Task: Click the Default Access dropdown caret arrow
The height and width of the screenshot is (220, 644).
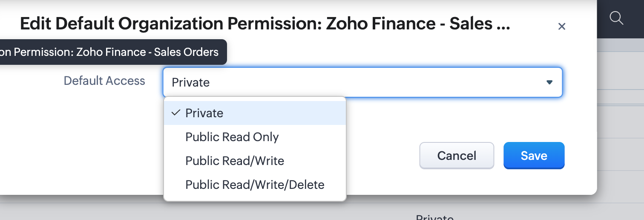Action: pyautogui.click(x=549, y=82)
